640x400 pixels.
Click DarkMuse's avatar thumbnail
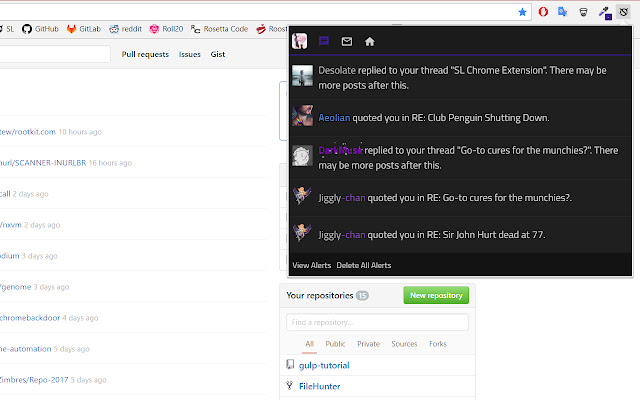pyautogui.click(x=302, y=156)
